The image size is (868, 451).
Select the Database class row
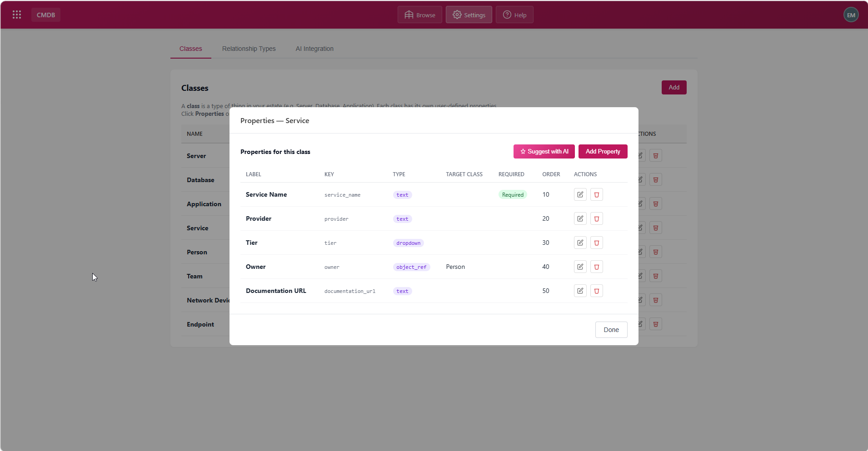tap(205, 180)
